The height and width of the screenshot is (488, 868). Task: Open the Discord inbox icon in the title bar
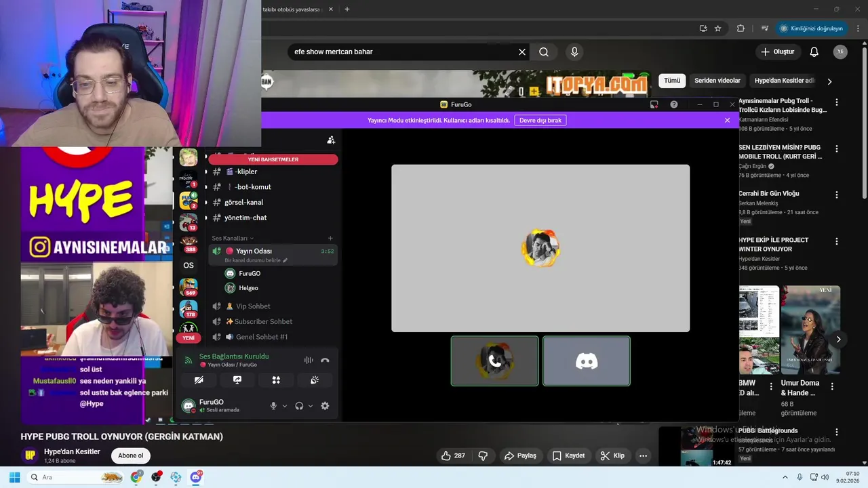tap(654, 104)
